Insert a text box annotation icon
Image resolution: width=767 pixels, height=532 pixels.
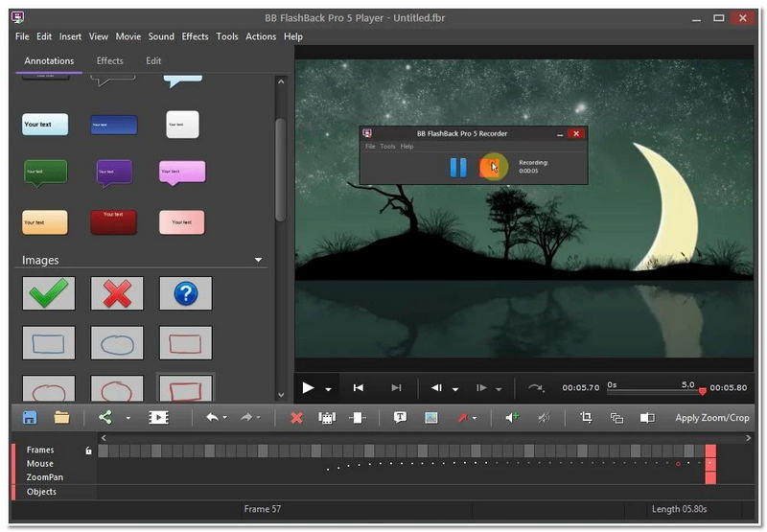pyautogui.click(x=401, y=417)
